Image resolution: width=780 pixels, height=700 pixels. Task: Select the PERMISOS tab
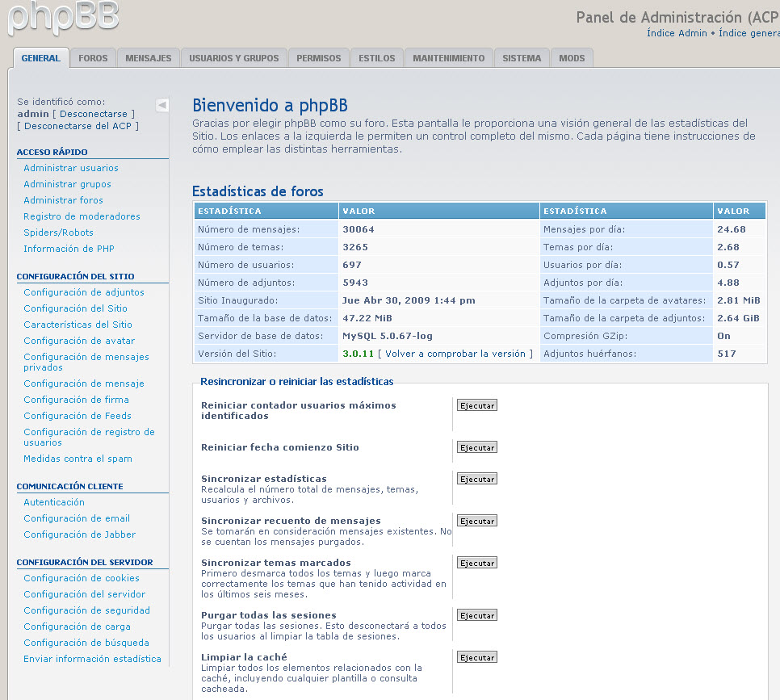(318, 57)
